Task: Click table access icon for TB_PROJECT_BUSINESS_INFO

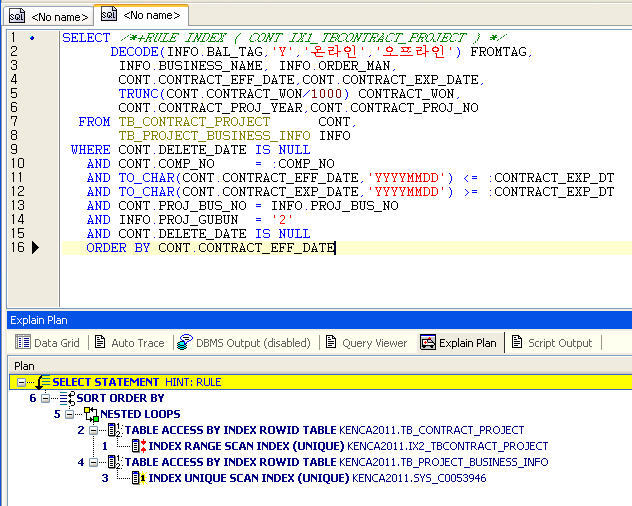Action: click(115, 462)
